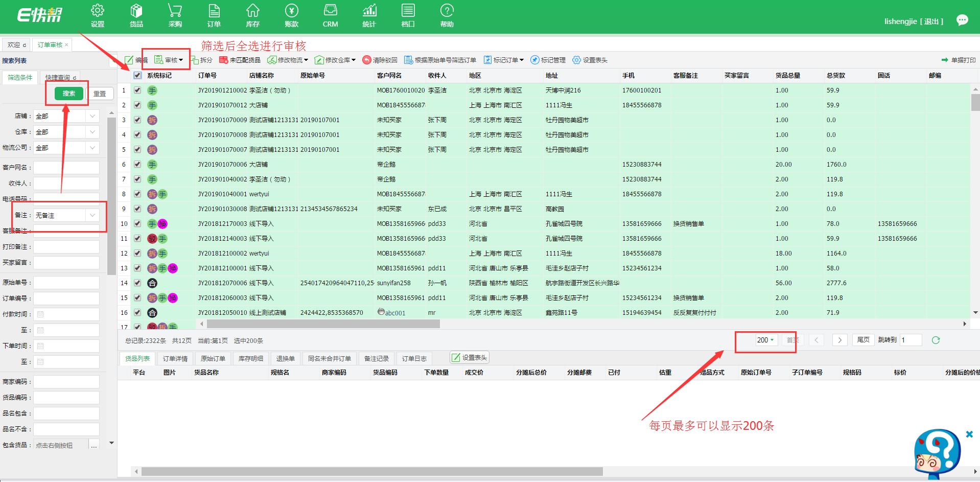Click 清除驳回 clear rejection button
This screenshot has width=980, height=482.
coord(380,60)
